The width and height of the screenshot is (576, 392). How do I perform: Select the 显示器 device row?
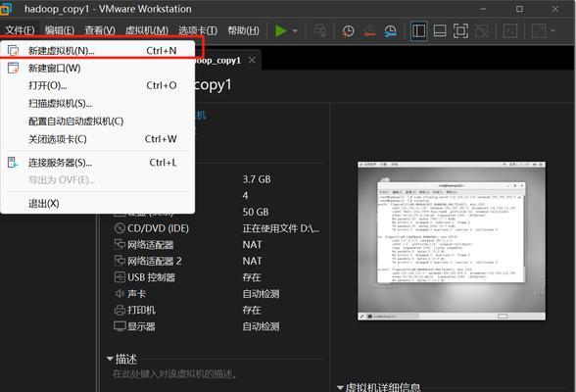(x=216, y=326)
